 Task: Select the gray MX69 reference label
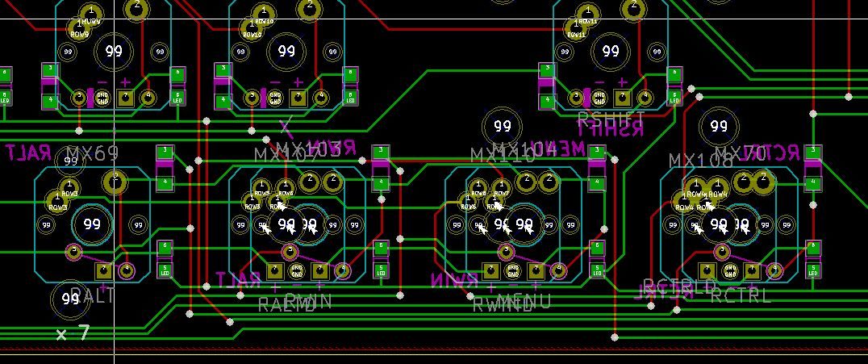(x=93, y=153)
